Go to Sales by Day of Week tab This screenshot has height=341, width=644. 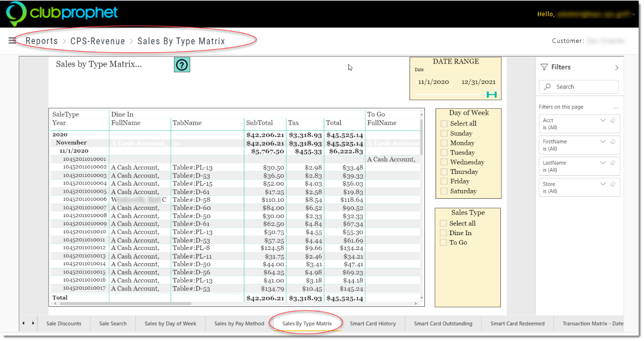[x=171, y=323]
